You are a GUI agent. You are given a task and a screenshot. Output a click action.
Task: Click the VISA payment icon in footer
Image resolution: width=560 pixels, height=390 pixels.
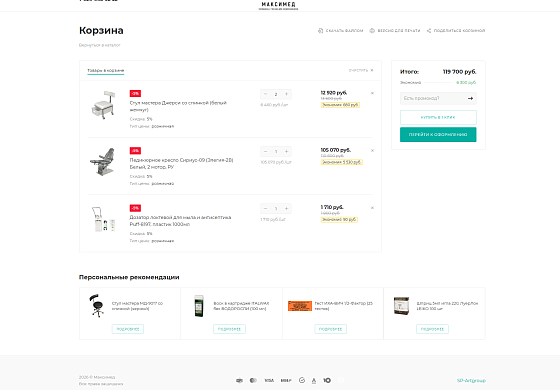pyautogui.click(x=269, y=381)
